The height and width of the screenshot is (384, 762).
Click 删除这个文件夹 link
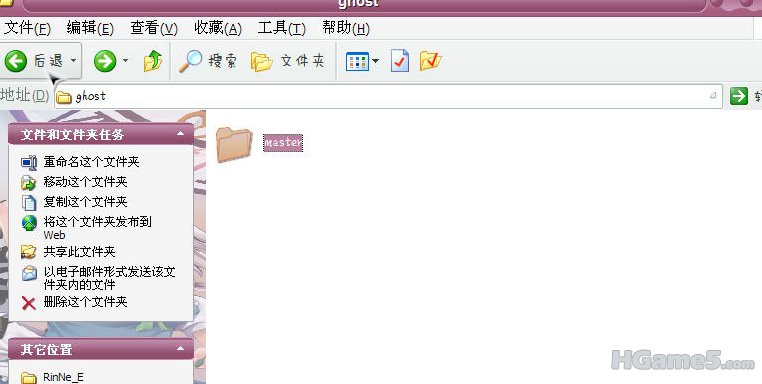86,302
